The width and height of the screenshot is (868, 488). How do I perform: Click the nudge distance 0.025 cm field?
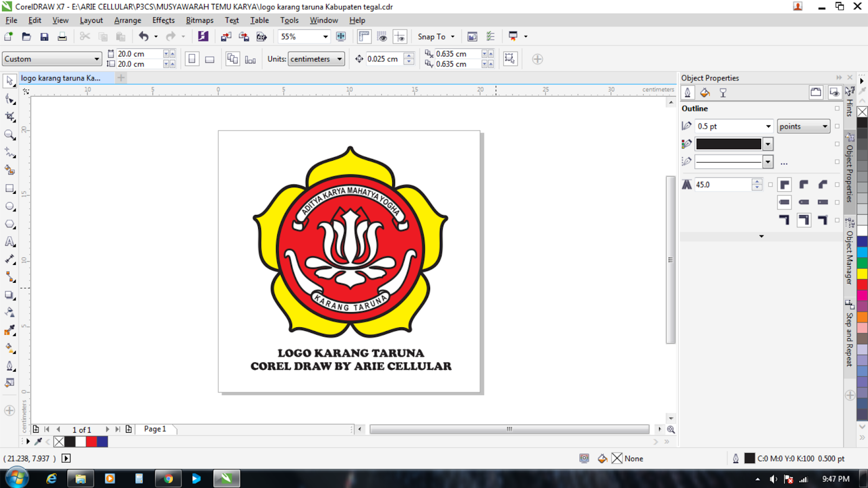[384, 59]
